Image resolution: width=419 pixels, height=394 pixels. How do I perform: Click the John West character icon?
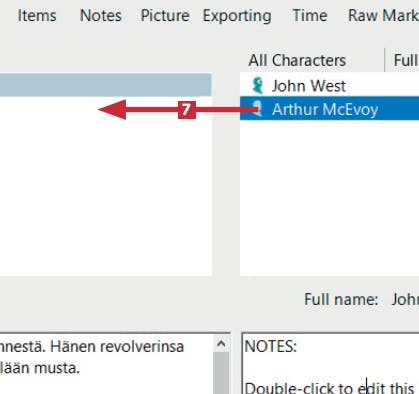(257, 85)
